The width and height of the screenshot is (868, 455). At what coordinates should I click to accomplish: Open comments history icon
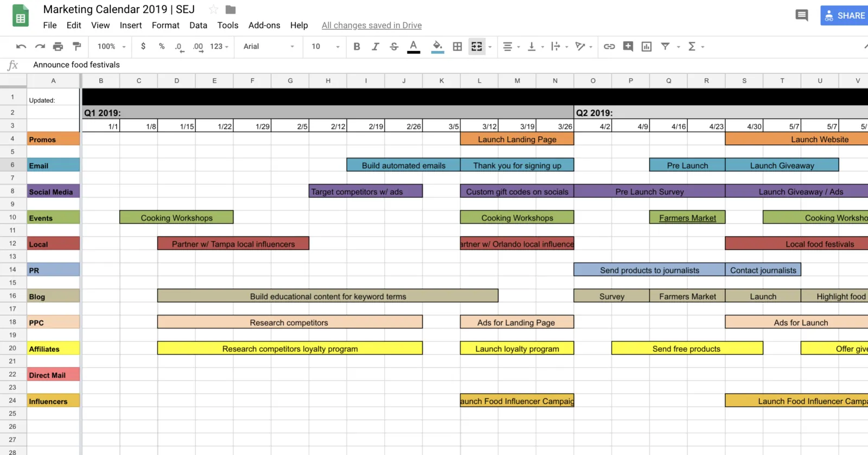(x=802, y=15)
